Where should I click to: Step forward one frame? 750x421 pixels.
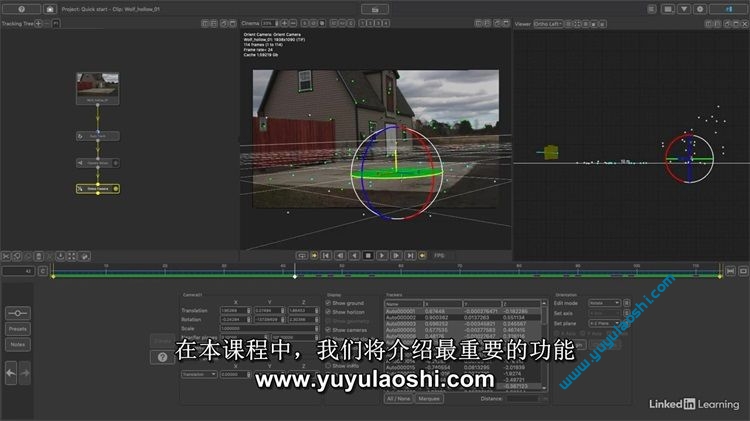pyautogui.click(x=396, y=256)
